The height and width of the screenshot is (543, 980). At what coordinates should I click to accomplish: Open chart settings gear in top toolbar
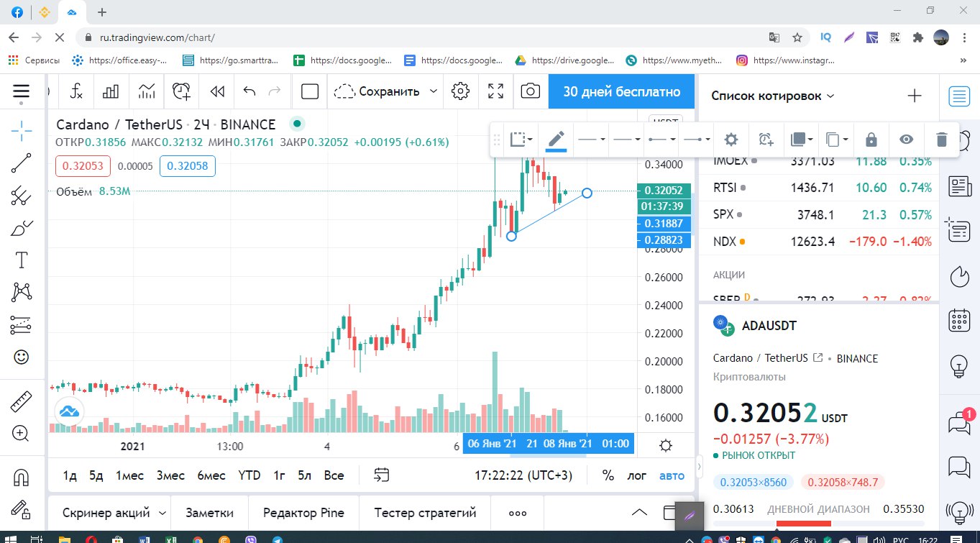tap(460, 91)
